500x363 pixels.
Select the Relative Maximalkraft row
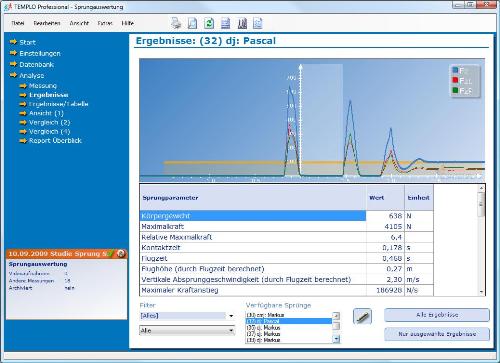(287, 237)
